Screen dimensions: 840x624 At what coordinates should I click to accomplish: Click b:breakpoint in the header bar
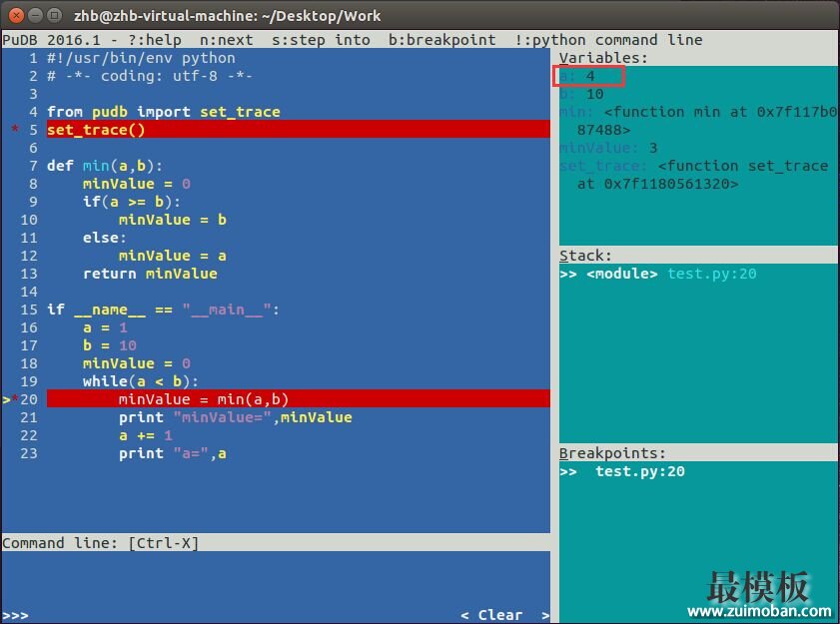[442, 40]
